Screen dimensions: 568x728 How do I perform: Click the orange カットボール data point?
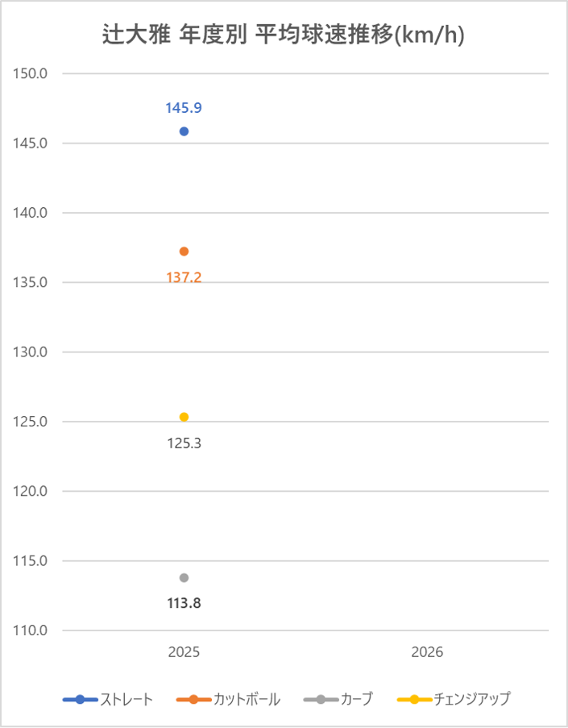(x=184, y=252)
